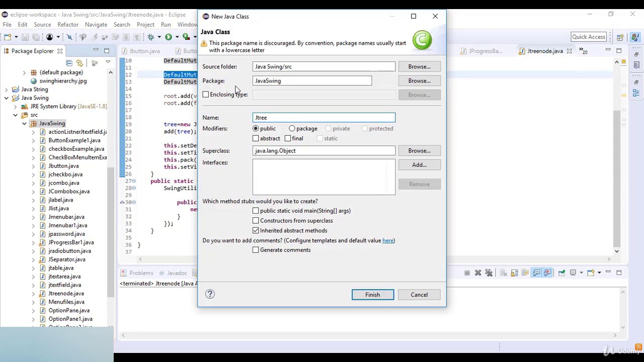Open the Refactor menu
Screen dimensions: 644x362
tap(68, 25)
